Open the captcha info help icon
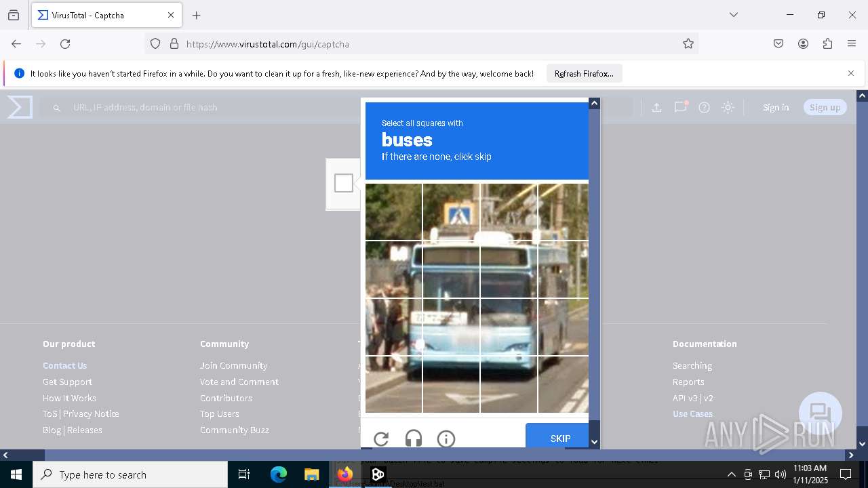 click(446, 439)
